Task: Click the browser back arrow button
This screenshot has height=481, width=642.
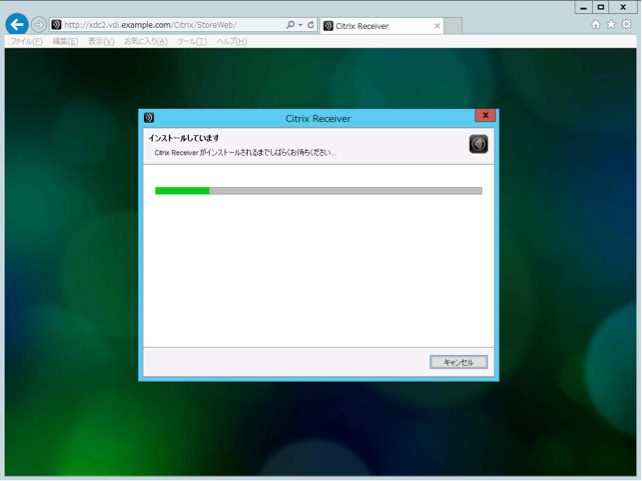Action: click(17, 25)
